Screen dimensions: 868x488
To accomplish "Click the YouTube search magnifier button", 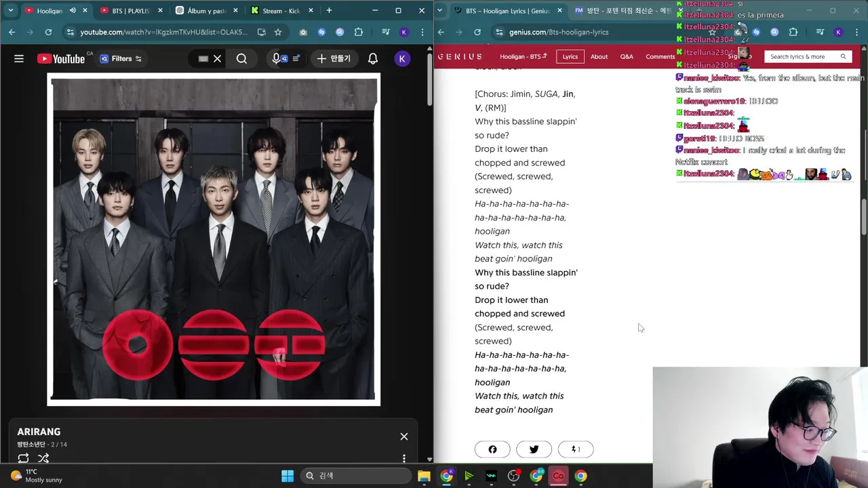I will (x=241, y=59).
